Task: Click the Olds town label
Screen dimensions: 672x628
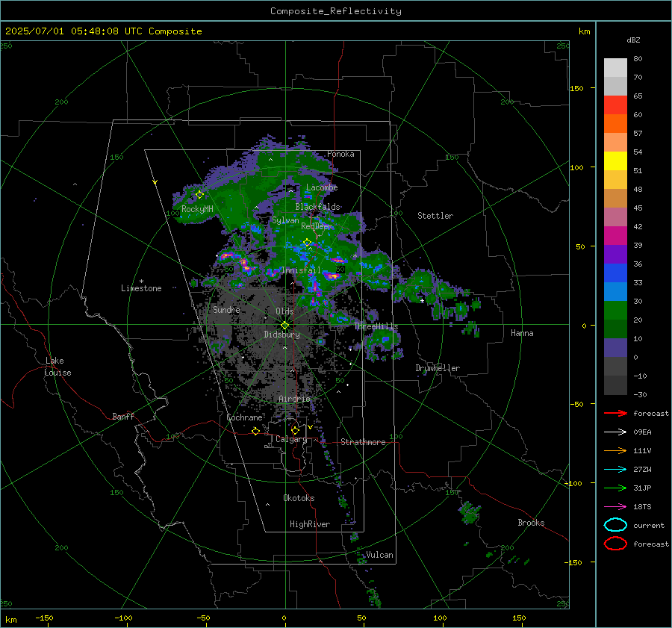Action: point(284,311)
